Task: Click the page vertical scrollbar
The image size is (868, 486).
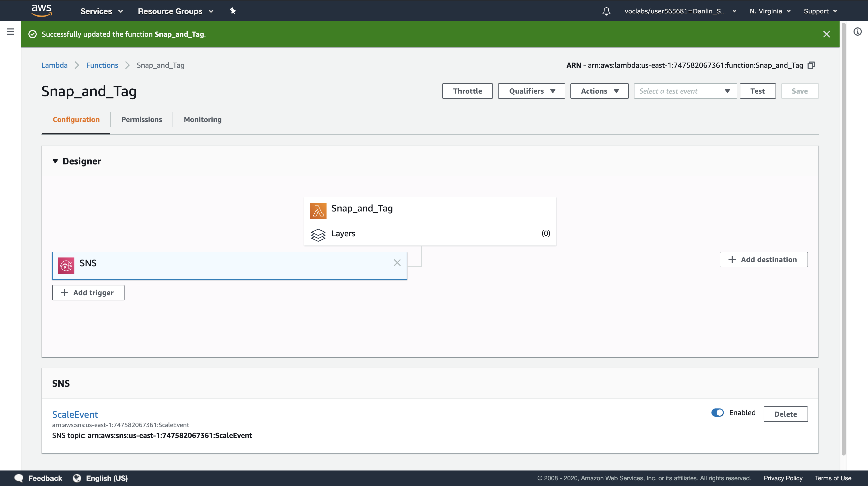Action: 843,236
